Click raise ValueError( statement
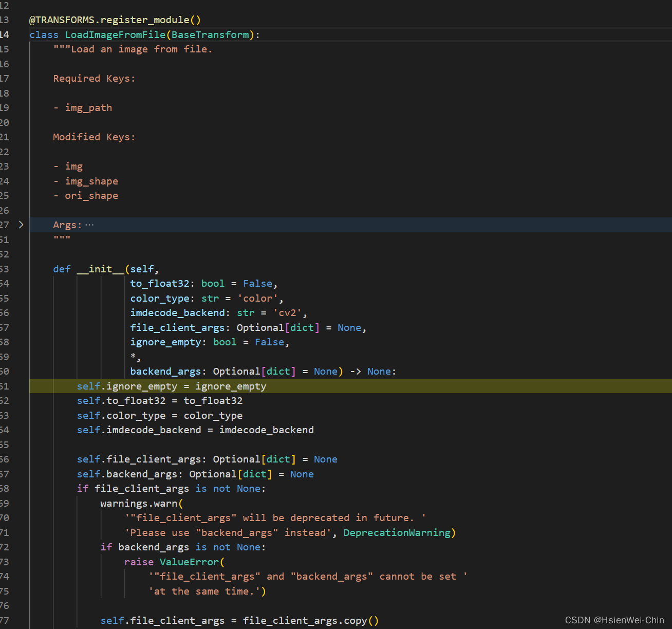Viewport: 672px width, 629px height. pyautogui.click(x=175, y=562)
